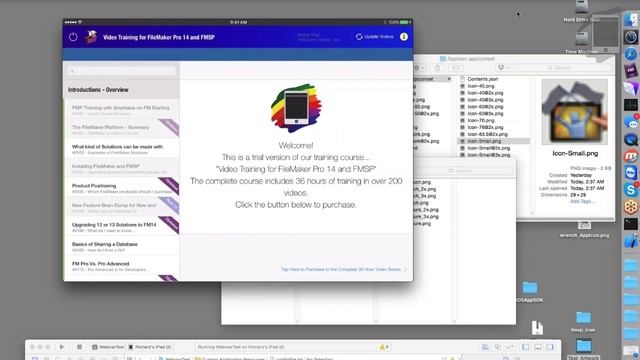Open 'FM Pro Vs. Pro Advanced' video
Screen dimensions: 640x360
point(121,266)
